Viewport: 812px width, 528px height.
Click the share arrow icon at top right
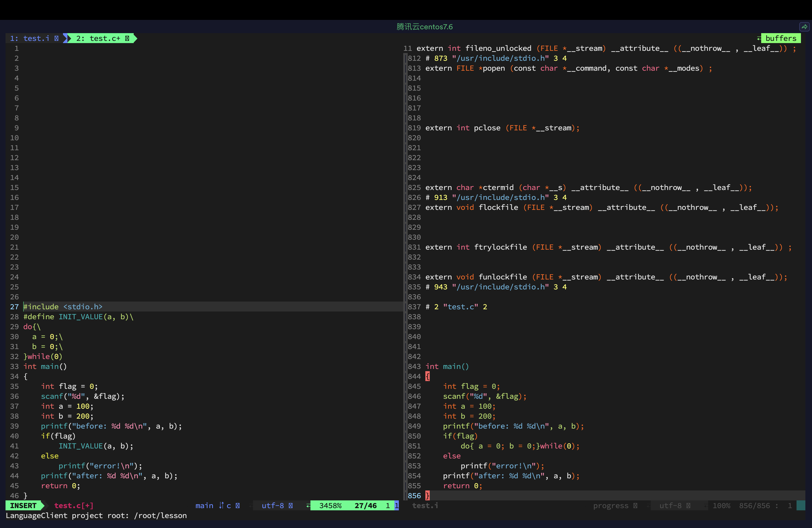(805, 27)
